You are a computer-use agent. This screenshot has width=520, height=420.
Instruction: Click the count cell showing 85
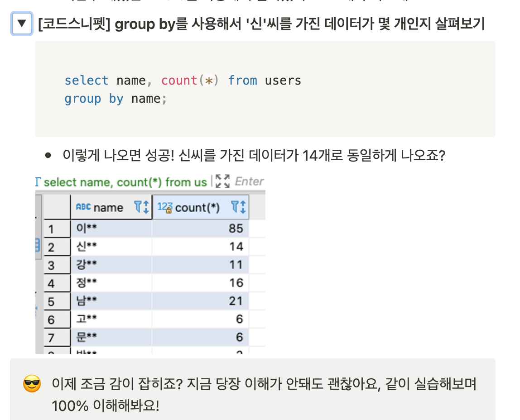click(x=200, y=229)
